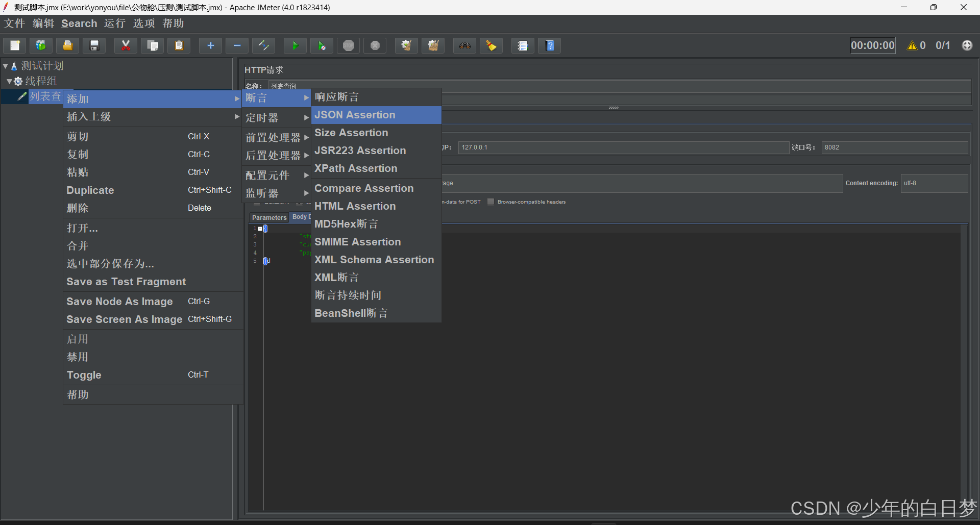Click the remote engine status icon
The height and width of the screenshot is (525, 980).
[x=967, y=45]
